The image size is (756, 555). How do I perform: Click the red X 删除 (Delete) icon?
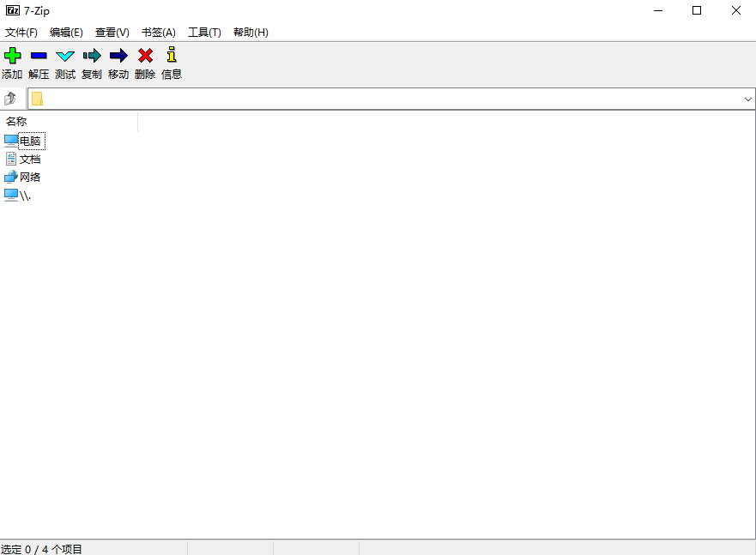(x=145, y=56)
